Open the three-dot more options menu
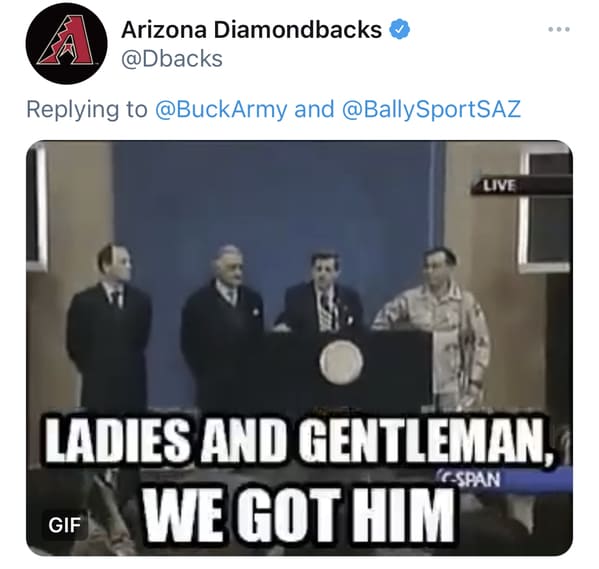Image resolution: width=599 pixels, height=569 pixels. point(559,29)
